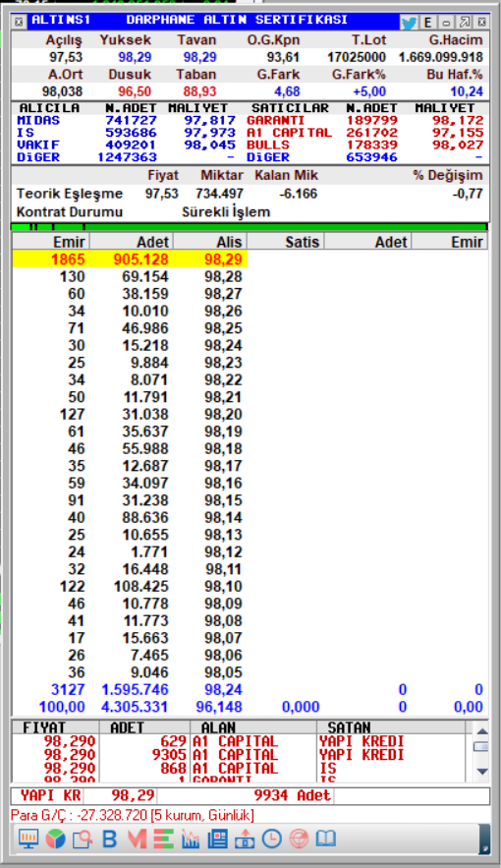Click the ALTINS1 symbol in title bar
The width and height of the screenshot is (501, 868).
pos(60,20)
